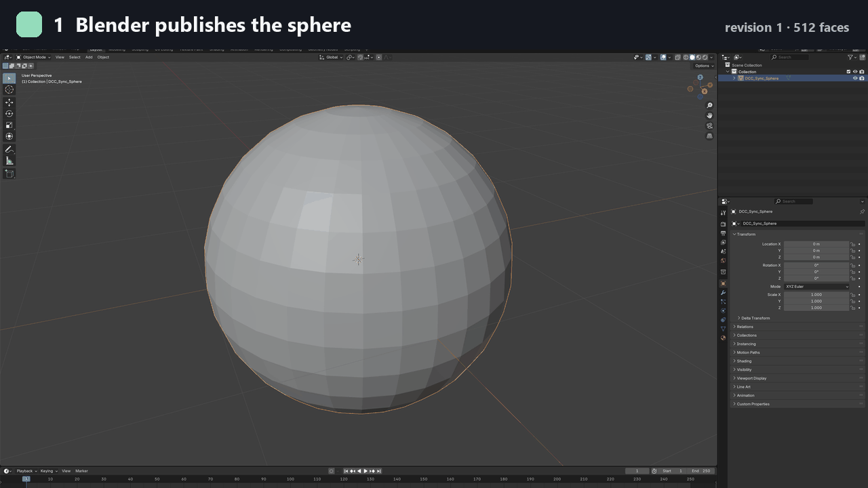Image resolution: width=868 pixels, height=488 pixels.
Task: Select the Add Cube tool
Action: click(9, 174)
